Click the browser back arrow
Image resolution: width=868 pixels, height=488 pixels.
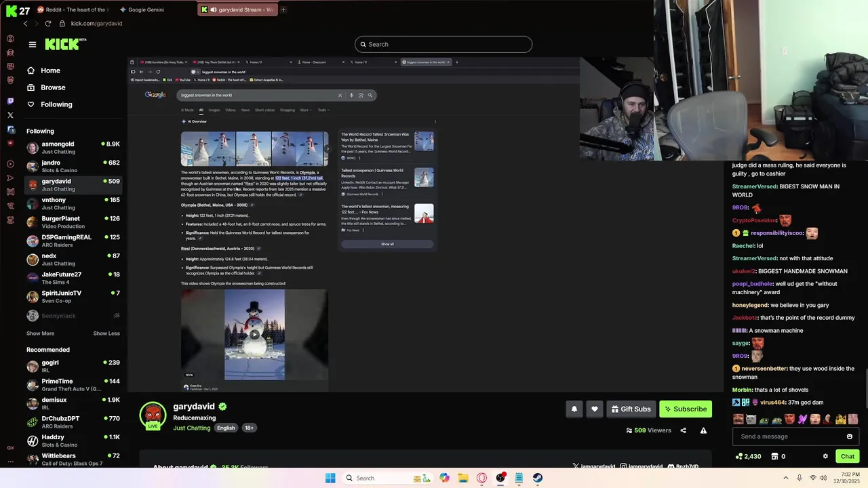pyautogui.click(x=26, y=23)
